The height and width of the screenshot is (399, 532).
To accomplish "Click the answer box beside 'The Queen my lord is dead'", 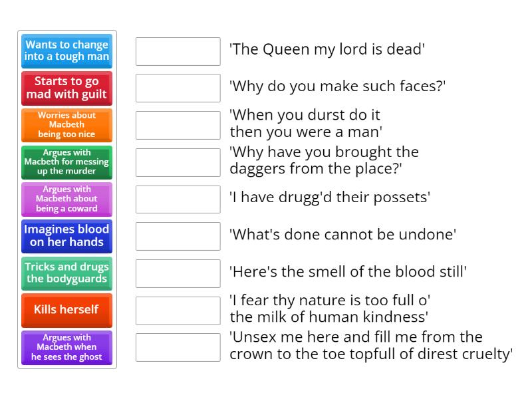I will point(177,50).
